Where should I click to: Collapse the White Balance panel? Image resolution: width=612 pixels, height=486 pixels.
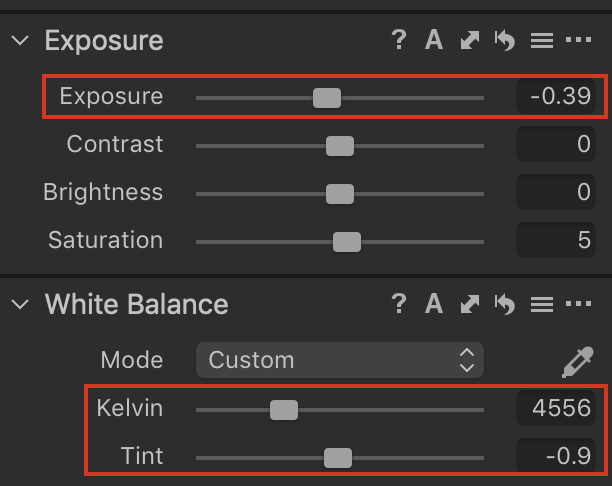pyautogui.click(x=20, y=304)
